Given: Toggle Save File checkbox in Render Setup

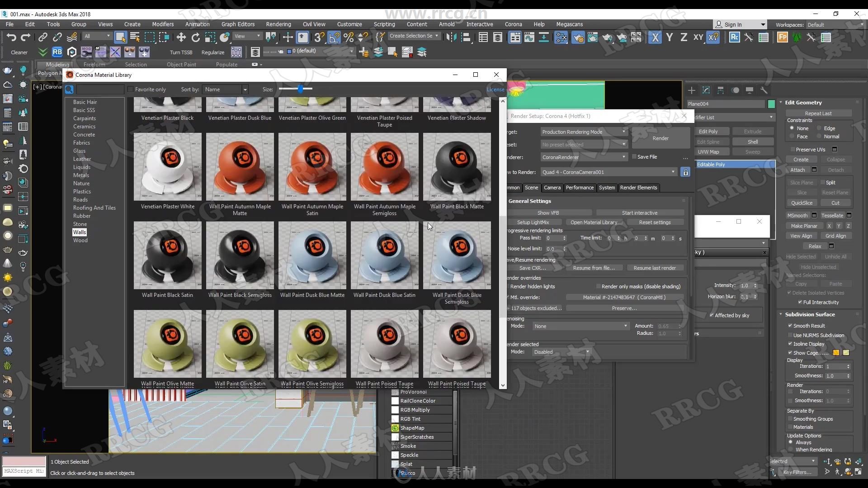Looking at the screenshot, I should pyautogui.click(x=634, y=157).
